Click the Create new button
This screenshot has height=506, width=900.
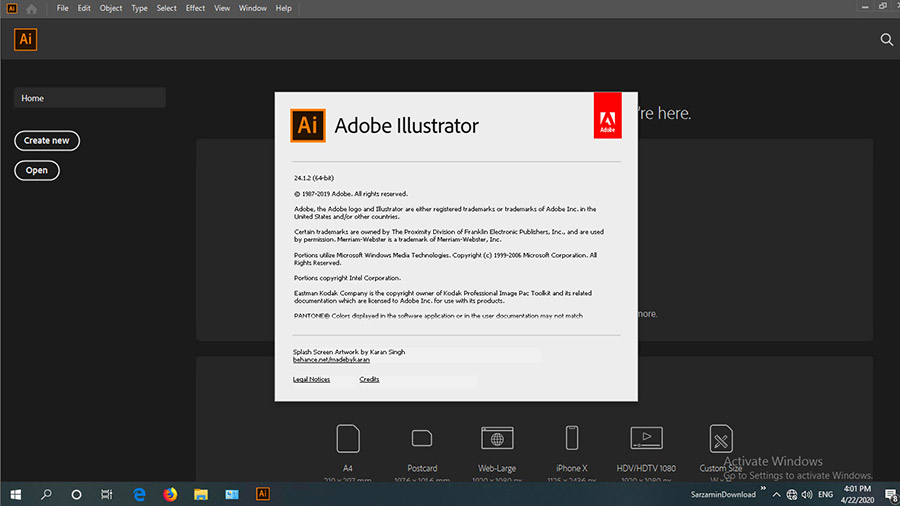coord(46,141)
